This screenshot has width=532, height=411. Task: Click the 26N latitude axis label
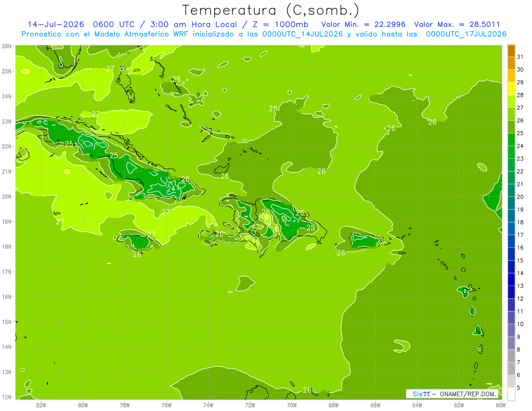[x=6, y=46]
